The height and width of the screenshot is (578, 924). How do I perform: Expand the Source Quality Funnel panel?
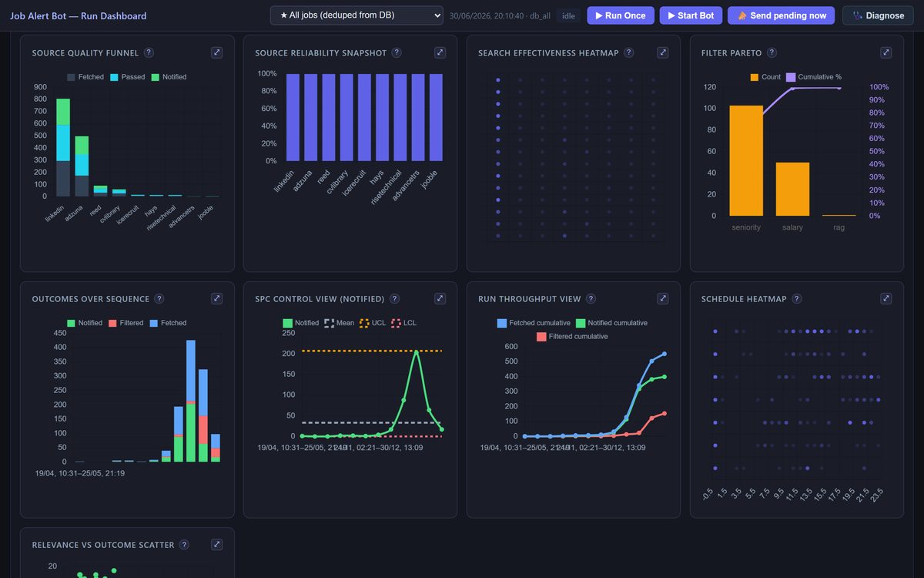click(x=217, y=53)
